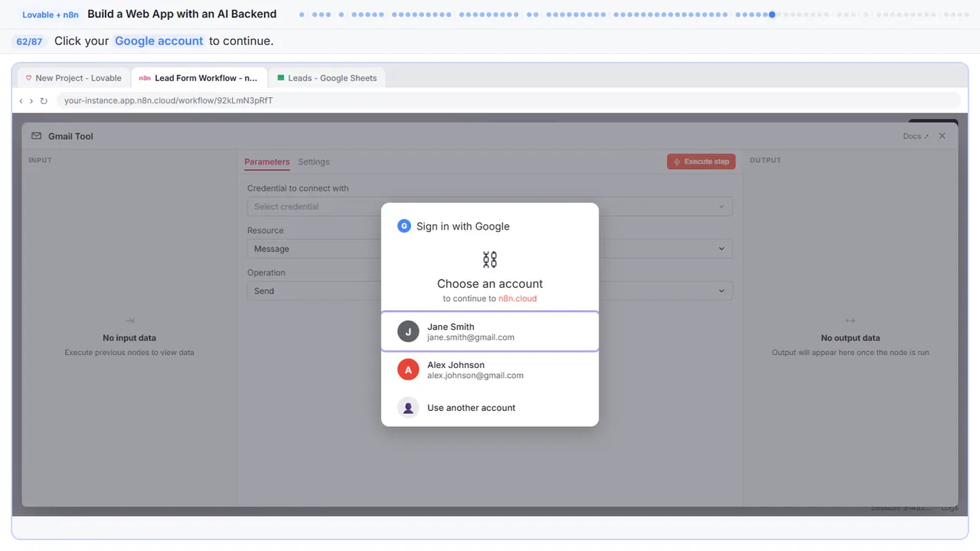Follow the n8n.cloud link
980x551 pixels.
click(x=518, y=298)
